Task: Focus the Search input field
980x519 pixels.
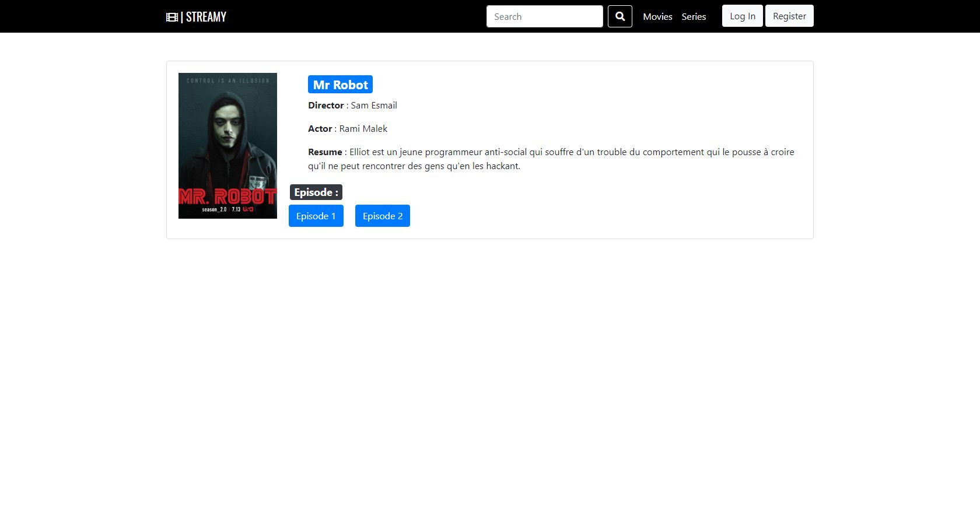Action: pos(545,16)
